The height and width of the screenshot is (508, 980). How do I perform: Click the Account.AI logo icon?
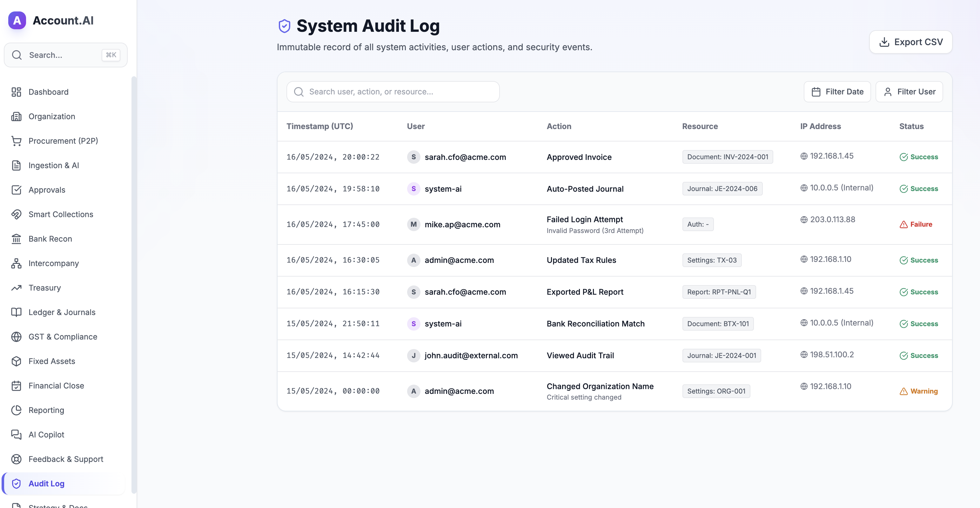[x=17, y=20]
